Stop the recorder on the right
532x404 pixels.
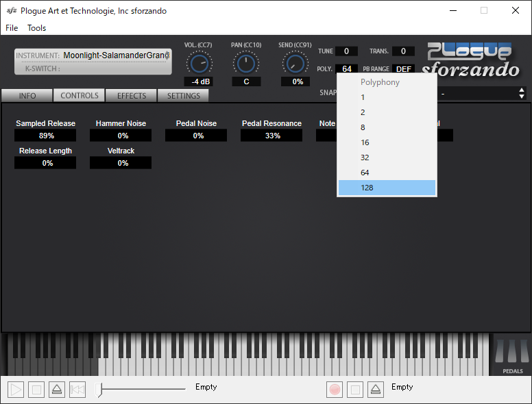[x=355, y=390]
